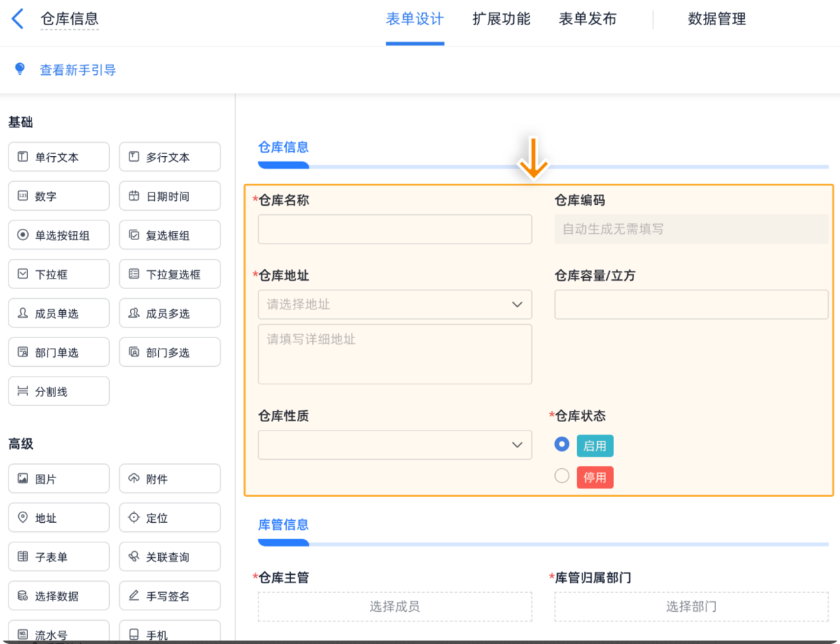The width and height of the screenshot is (840, 644).
Task: Select the 单行文本 field component
Action: pos(59,157)
